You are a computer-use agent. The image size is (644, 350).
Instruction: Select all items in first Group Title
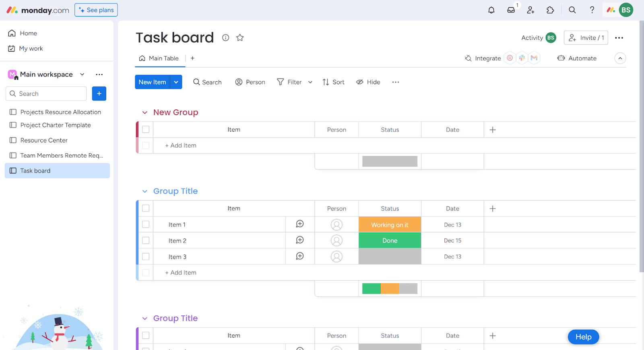pos(146,208)
